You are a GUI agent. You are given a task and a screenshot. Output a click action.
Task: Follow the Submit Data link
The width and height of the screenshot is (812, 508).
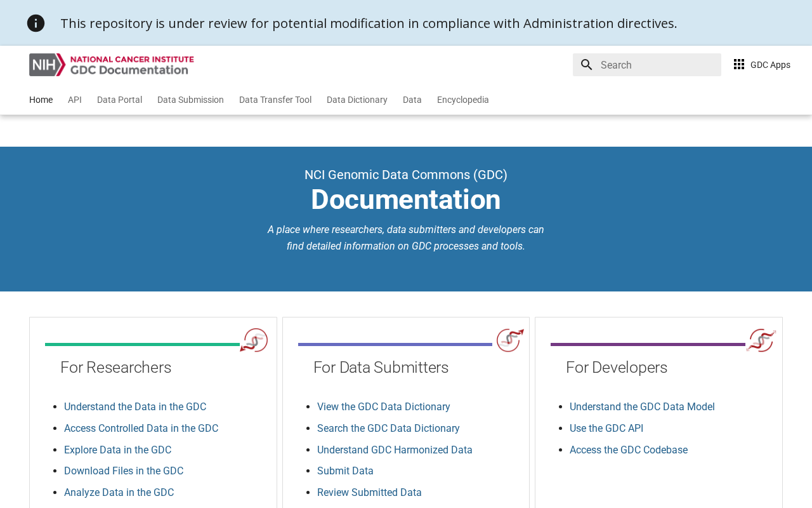[x=345, y=471]
